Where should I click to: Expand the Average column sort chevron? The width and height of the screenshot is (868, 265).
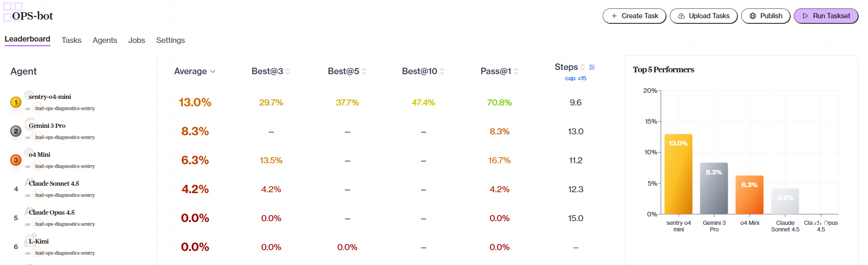tap(213, 71)
